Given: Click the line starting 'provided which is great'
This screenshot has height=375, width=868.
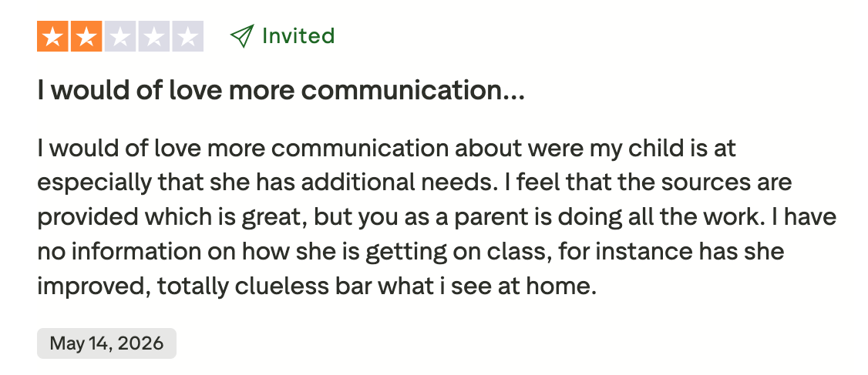Looking at the screenshot, I should (437, 217).
